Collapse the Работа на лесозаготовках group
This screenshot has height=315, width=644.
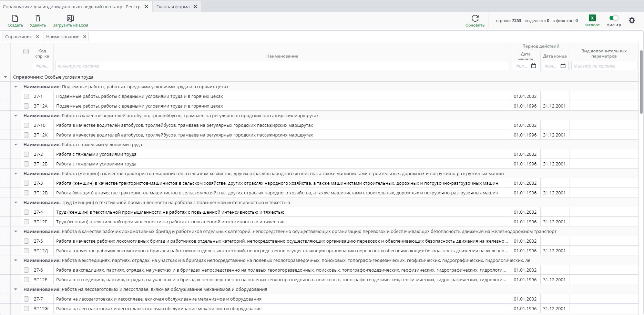pos(16,289)
